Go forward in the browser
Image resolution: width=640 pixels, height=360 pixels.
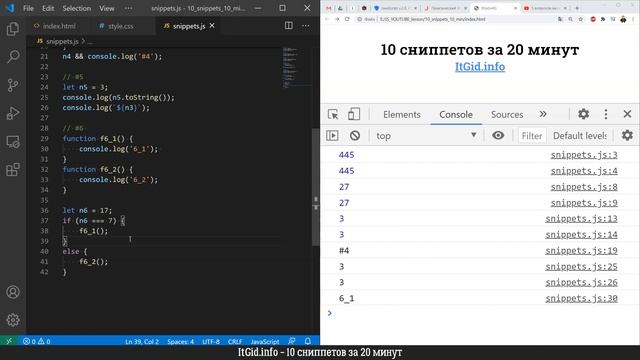pyautogui.click(x=337, y=19)
